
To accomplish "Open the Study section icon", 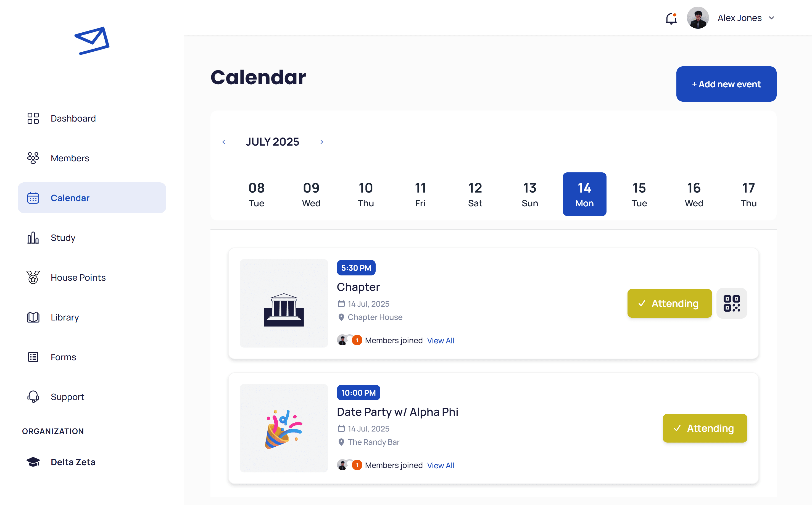I will click(x=33, y=238).
